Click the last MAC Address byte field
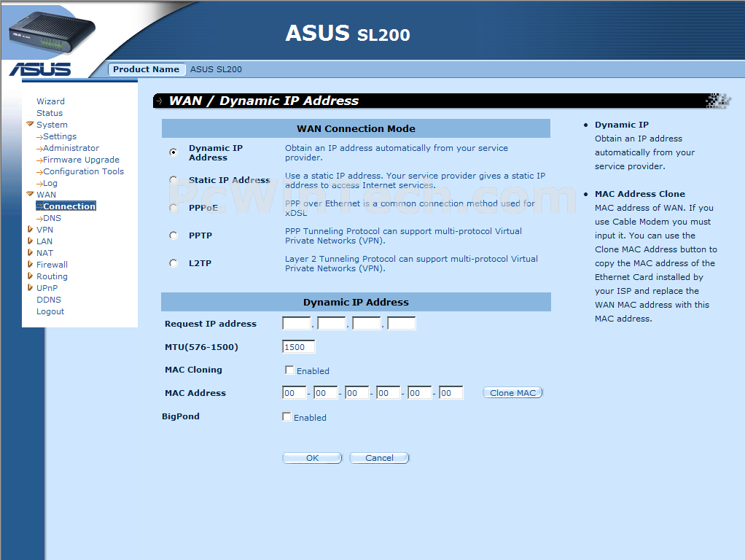This screenshot has width=745, height=560. point(451,393)
